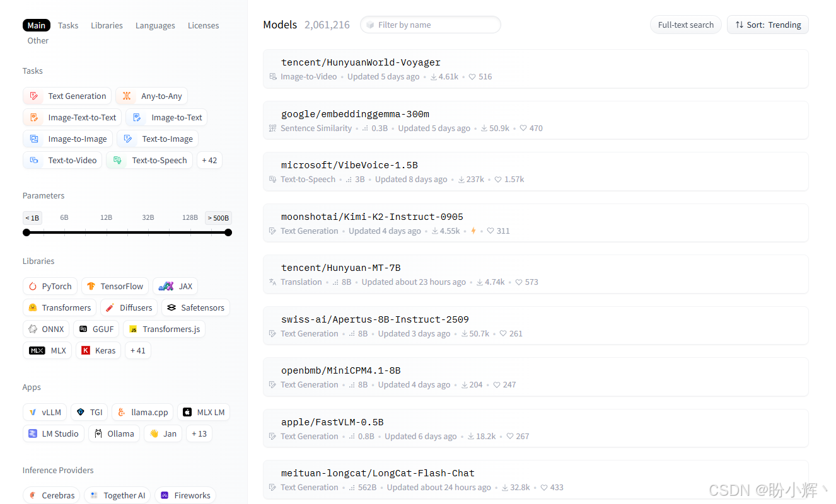Select the > 500B parameter label
836x504 pixels.
[x=218, y=218]
